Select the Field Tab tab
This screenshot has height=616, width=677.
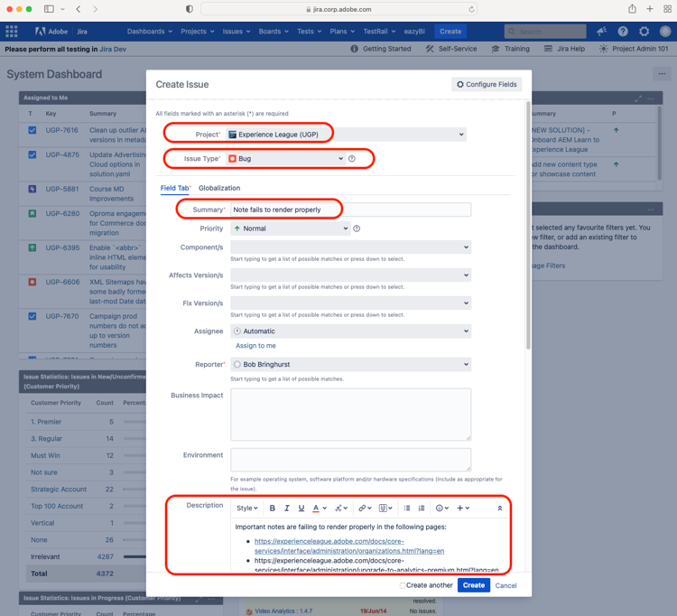pyautogui.click(x=175, y=188)
